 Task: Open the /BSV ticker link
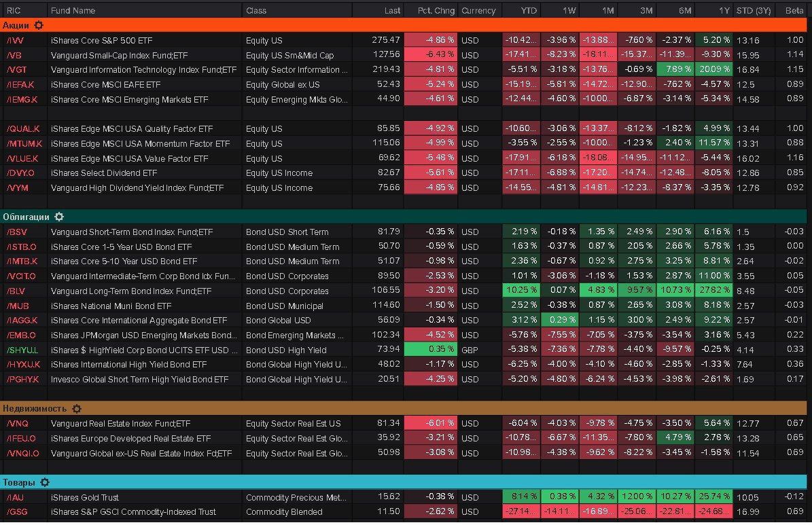(16, 232)
